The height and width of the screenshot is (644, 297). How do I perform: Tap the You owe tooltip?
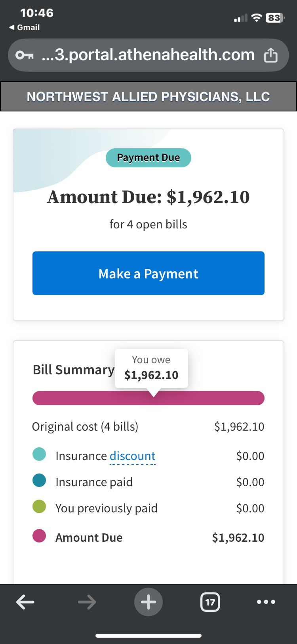151,368
